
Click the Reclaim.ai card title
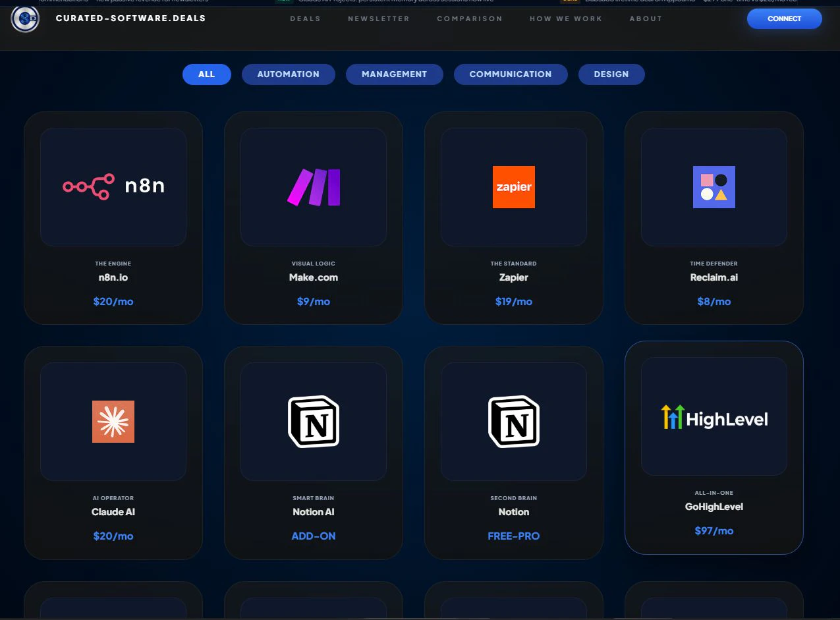(x=714, y=277)
